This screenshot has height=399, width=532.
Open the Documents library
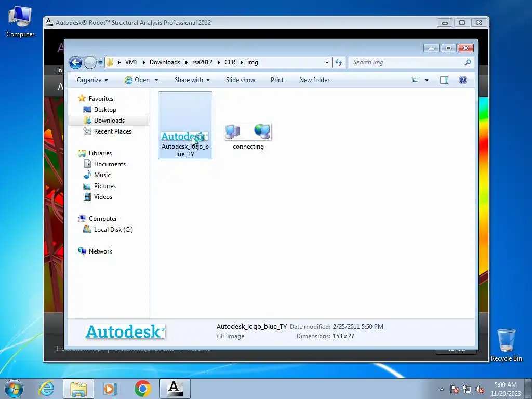coord(110,164)
